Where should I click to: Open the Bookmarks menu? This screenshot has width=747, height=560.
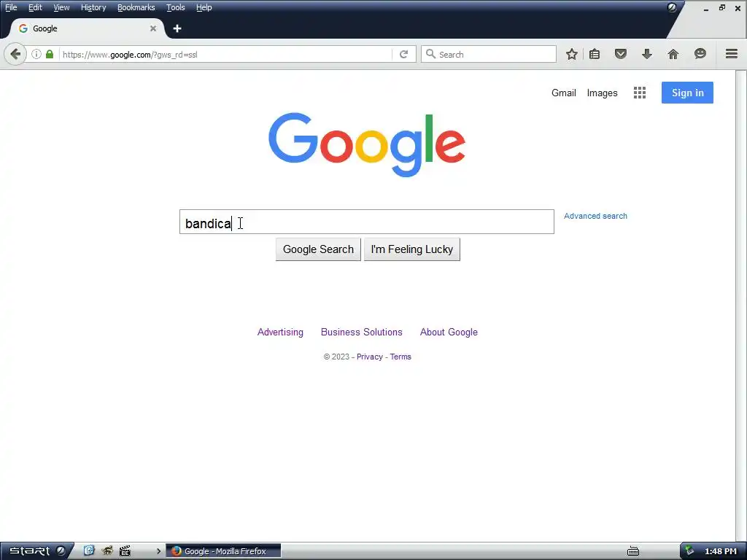tap(136, 7)
